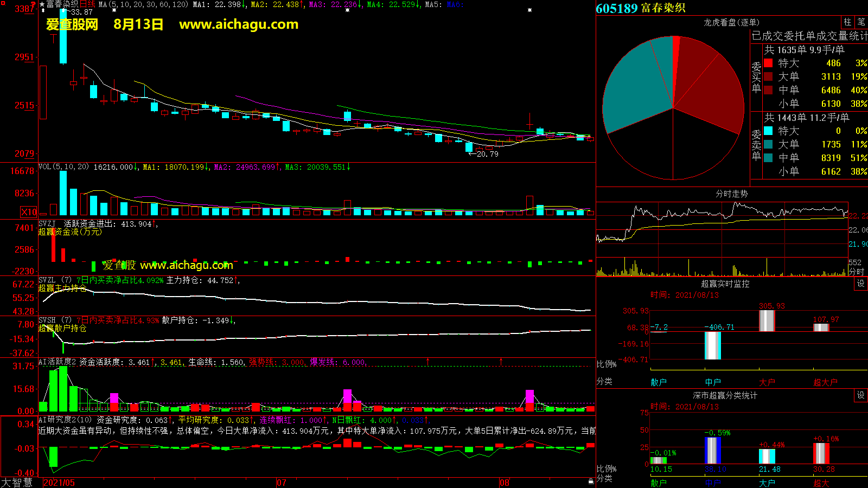This screenshot has width=868, height=488.
Task: Click the 08 month marker on timeline
Action: click(x=504, y=483)
